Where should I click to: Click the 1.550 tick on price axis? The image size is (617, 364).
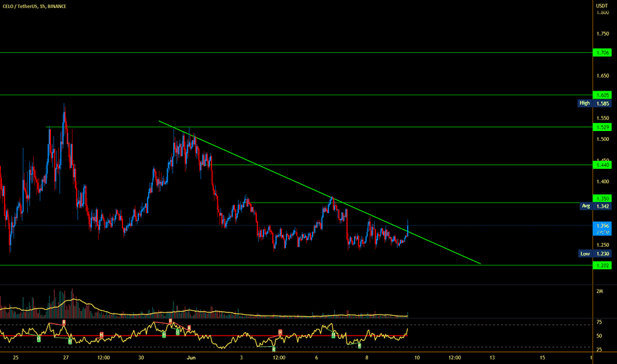(x=602, y=118)
